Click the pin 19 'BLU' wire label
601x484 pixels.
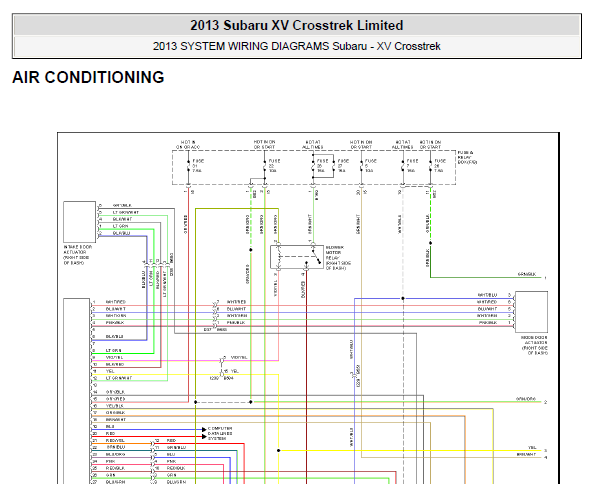(110, 427)
